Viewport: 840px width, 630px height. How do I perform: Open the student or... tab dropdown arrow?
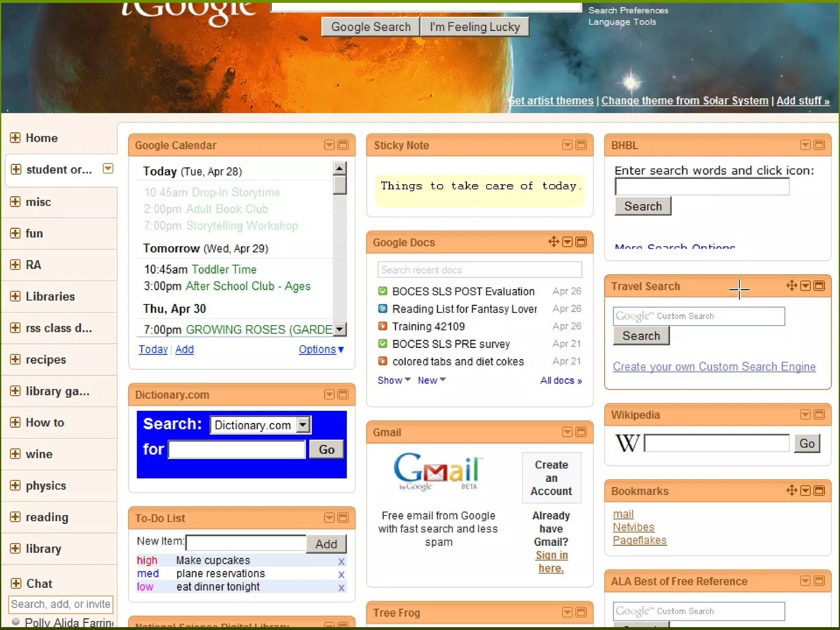108,169
